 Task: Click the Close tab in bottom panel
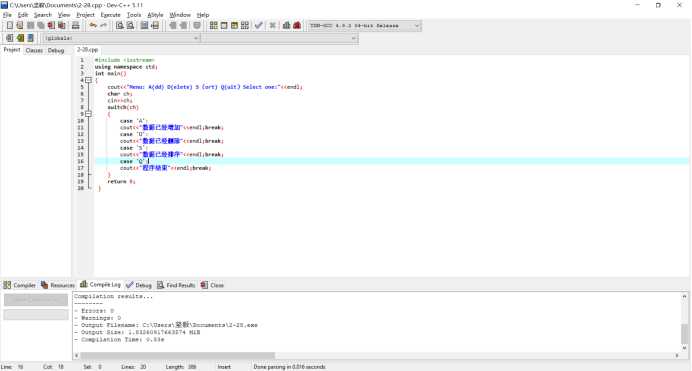[212, 285]
